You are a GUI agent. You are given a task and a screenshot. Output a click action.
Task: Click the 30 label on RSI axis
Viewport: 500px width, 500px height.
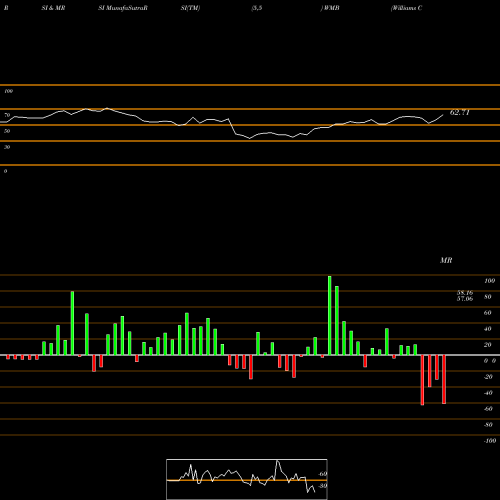pyautogui.click(x=7, y=147)
